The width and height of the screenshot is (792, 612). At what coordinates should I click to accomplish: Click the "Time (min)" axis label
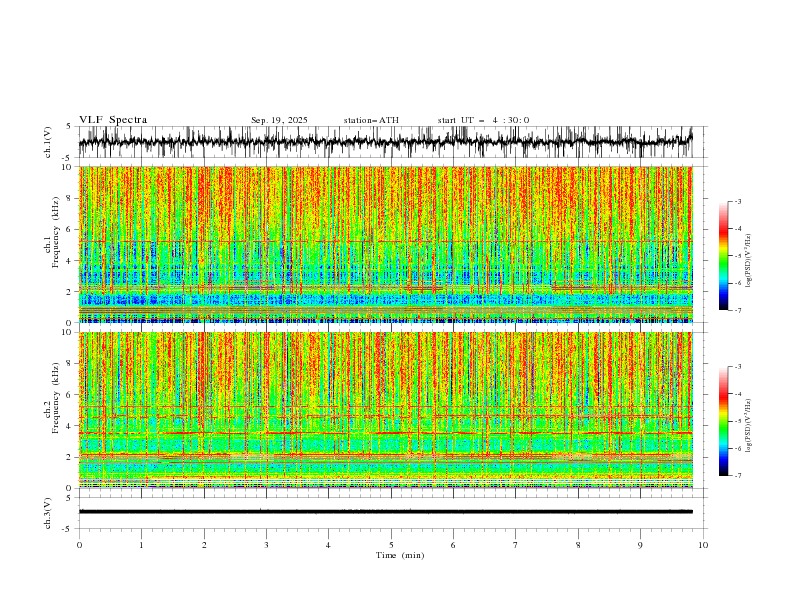(x=400, y=555)
